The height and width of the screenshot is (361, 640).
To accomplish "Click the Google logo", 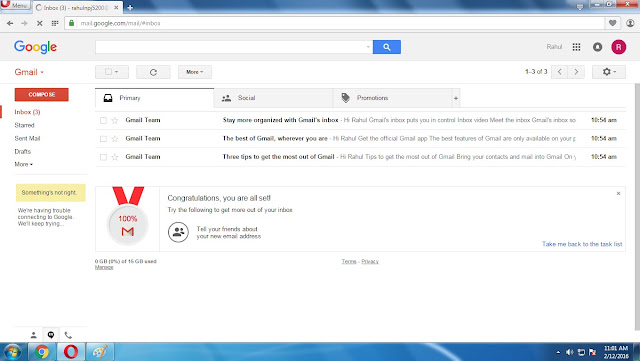I will coord(36,47).
